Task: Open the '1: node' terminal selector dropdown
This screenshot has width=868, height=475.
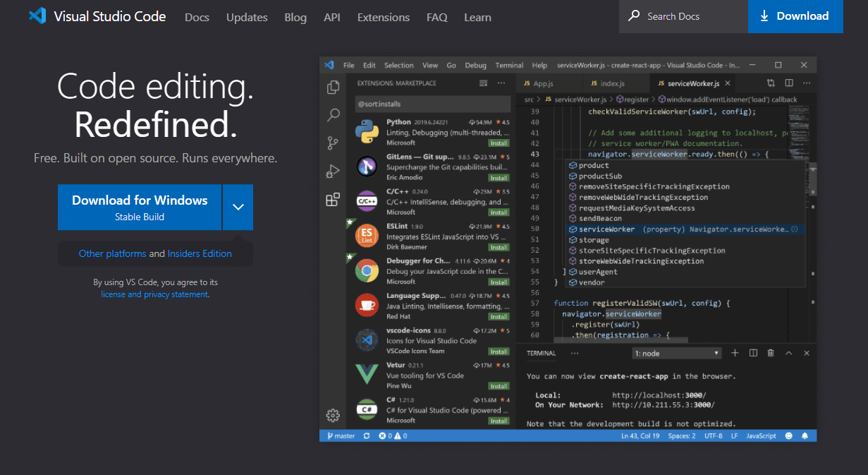Action: click(676, 353)
